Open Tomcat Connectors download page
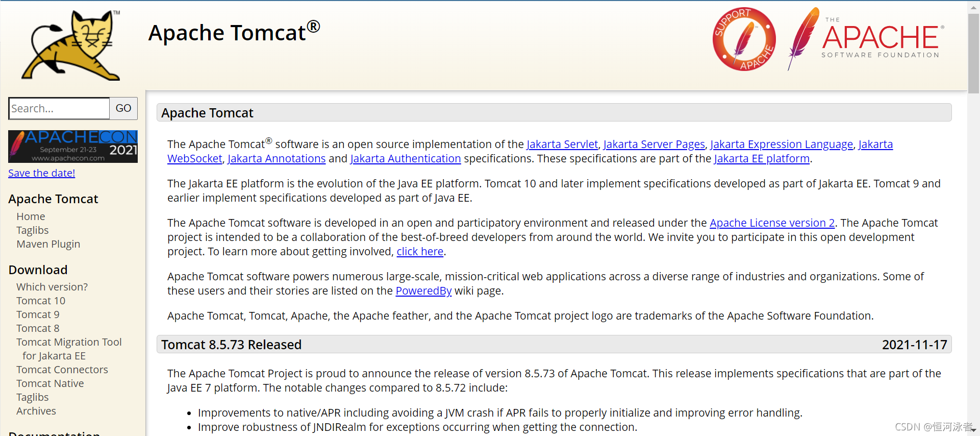Viewport: 980px width, 436px height. click(62, 370)
